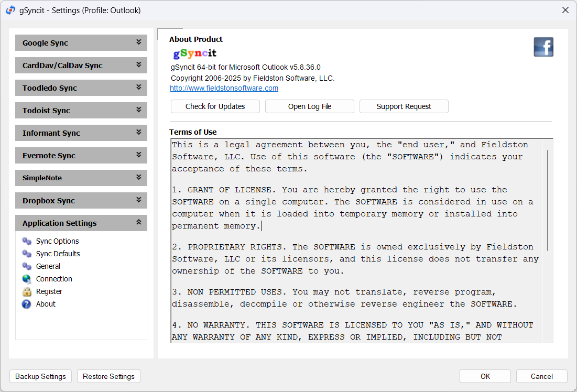Select the About page entry
577x392 pixels.
[x=46, y=304]
